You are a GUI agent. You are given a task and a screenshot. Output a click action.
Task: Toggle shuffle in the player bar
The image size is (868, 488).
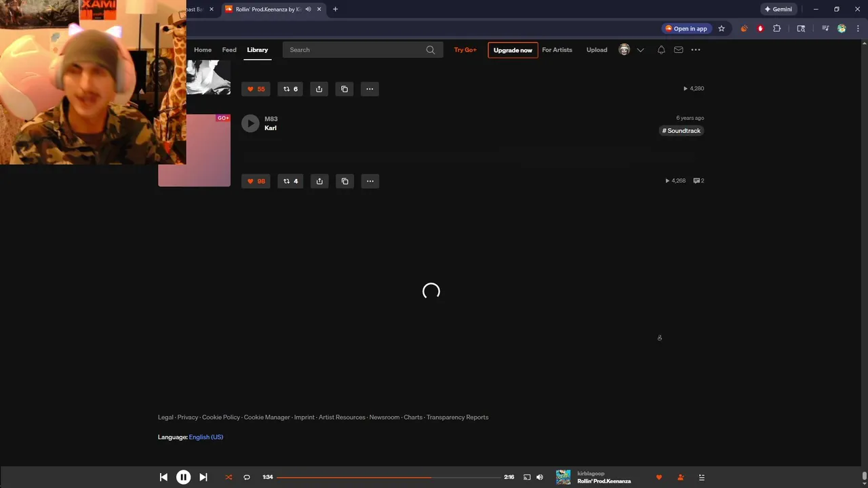tap(229, 477)
